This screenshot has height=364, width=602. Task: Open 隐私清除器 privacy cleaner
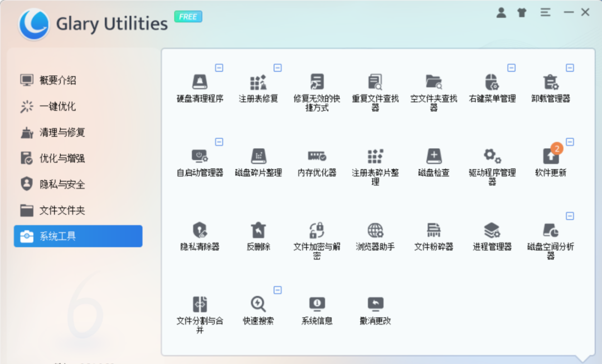pyautogui.click(x=200, y=237)
